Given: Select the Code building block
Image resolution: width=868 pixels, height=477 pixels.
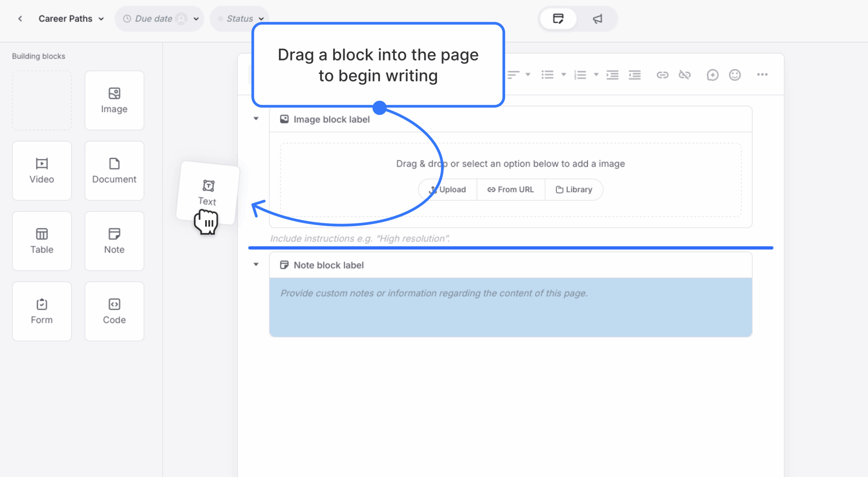Looking at the screenshot, I should (x=115, y=311).
